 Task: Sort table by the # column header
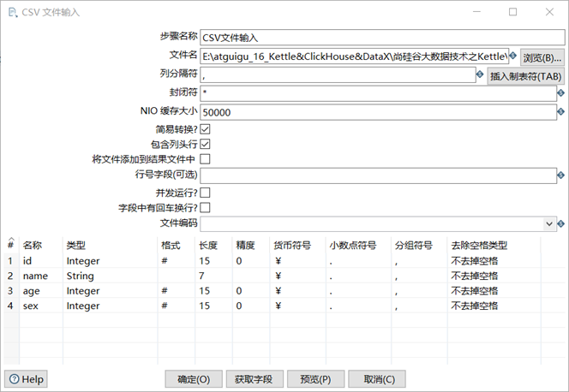[11, 246]
